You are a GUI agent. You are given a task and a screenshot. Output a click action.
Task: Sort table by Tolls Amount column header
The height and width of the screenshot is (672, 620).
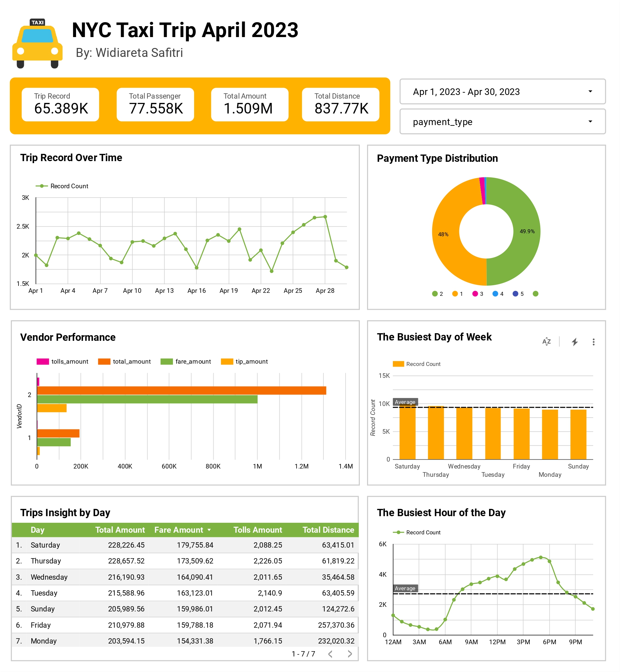tap(258, 530)
